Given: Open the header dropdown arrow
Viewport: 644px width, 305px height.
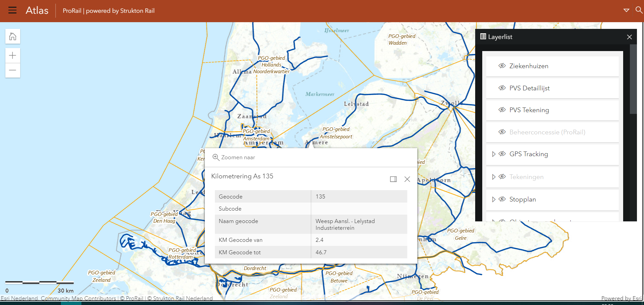Looking at the screenshot, I should pos(626,10).
